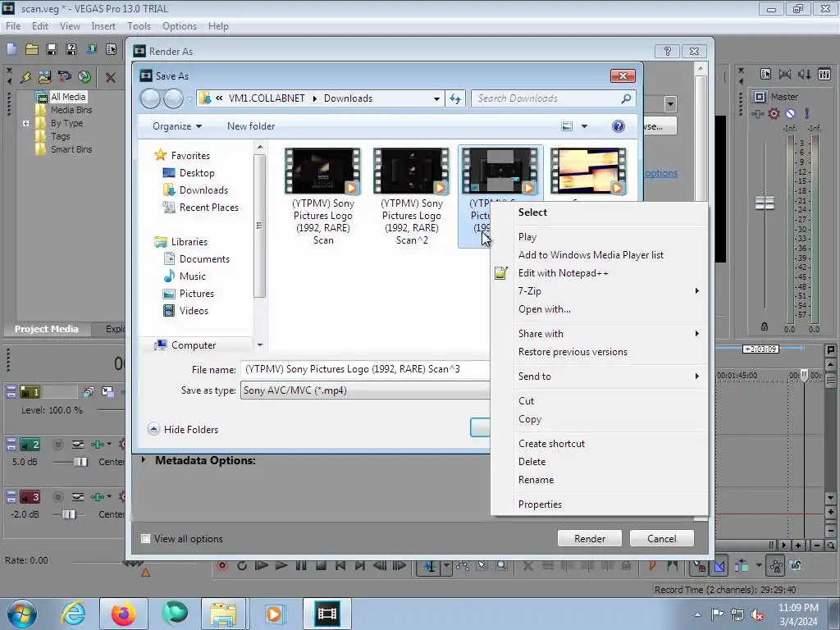This screenshot has height=630, width=840.
Task: Select the Zoom Edit magnifier tool
Action: click(x=501, y=565)
